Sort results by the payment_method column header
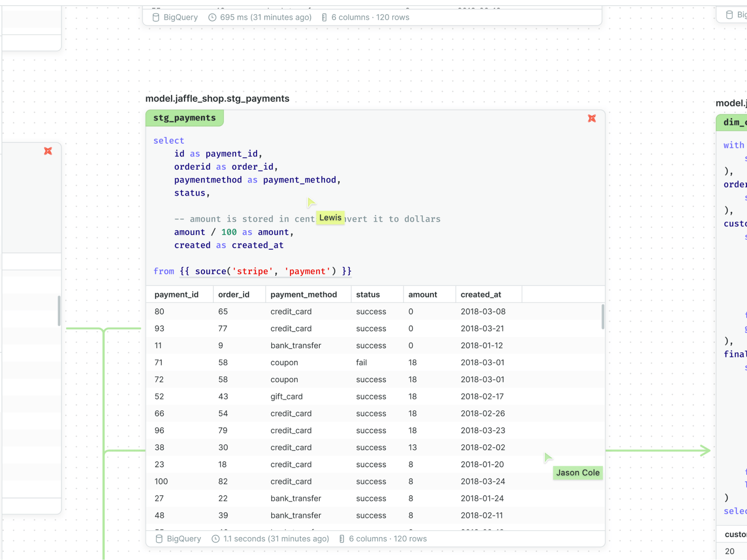 (x=303, y=294)
